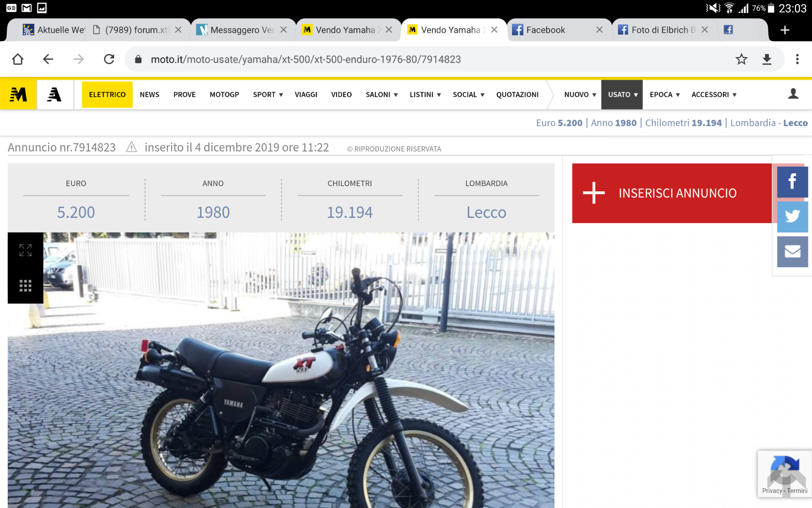Image resolution: width=812 pixels, height=508 pixels.
Task: Open the MOTOGP section
Action: point(224,95)
